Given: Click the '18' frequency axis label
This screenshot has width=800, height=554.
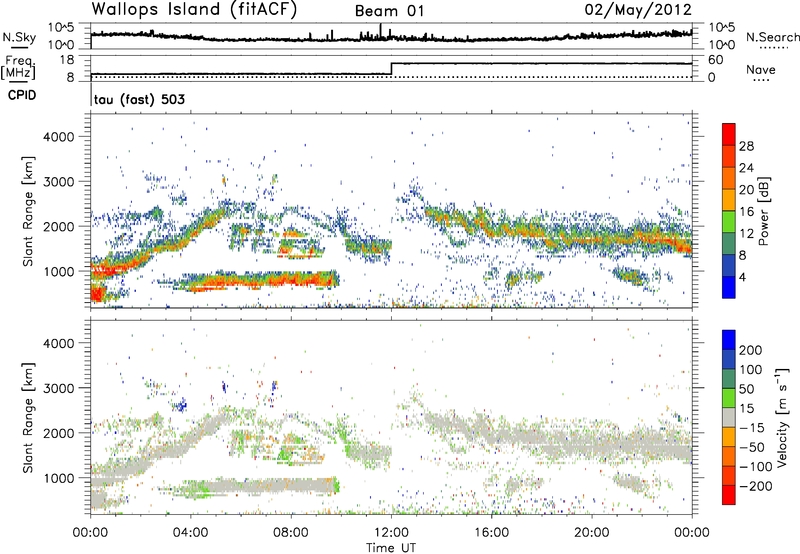Looking at the screenshot, I should click(67, 60).
